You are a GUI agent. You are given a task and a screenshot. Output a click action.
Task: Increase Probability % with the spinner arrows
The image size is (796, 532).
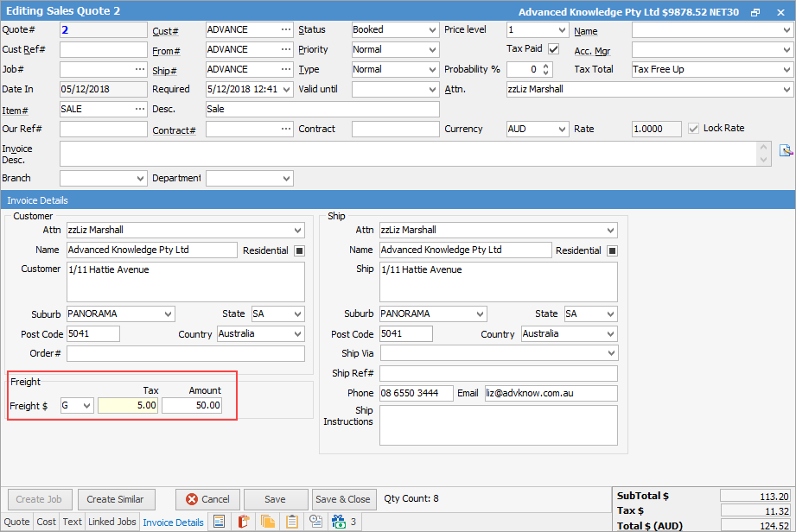click(x=545, y=66)
